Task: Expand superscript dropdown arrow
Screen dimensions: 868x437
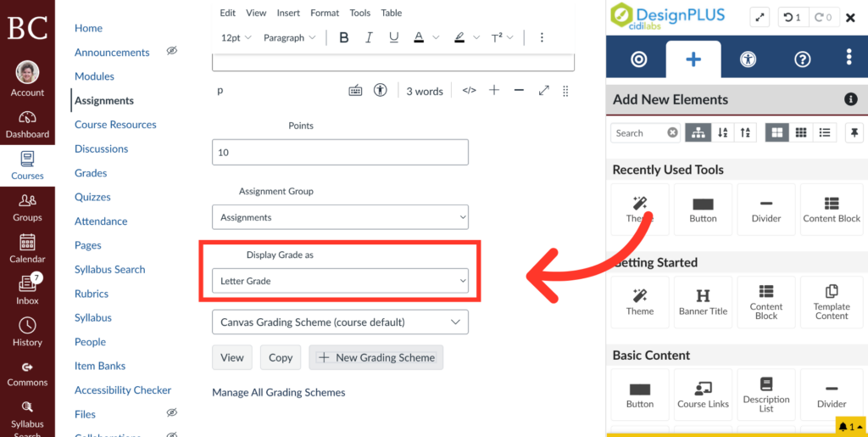Action: point(509,37)
